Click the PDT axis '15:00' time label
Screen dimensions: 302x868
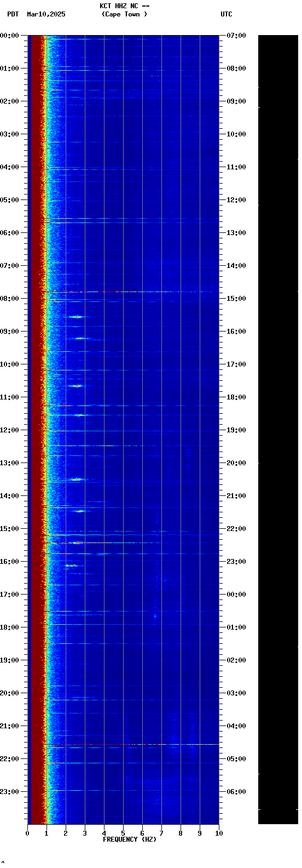pyautogui.click(x=9, y=529)
